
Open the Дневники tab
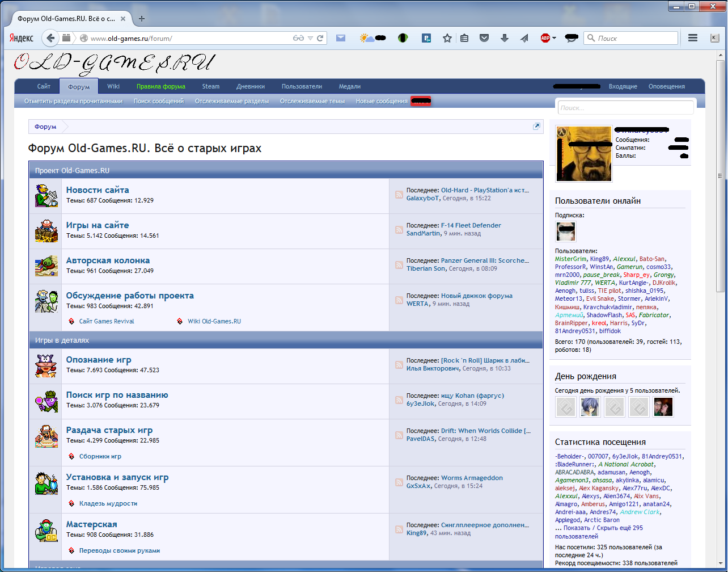[251, 86]
